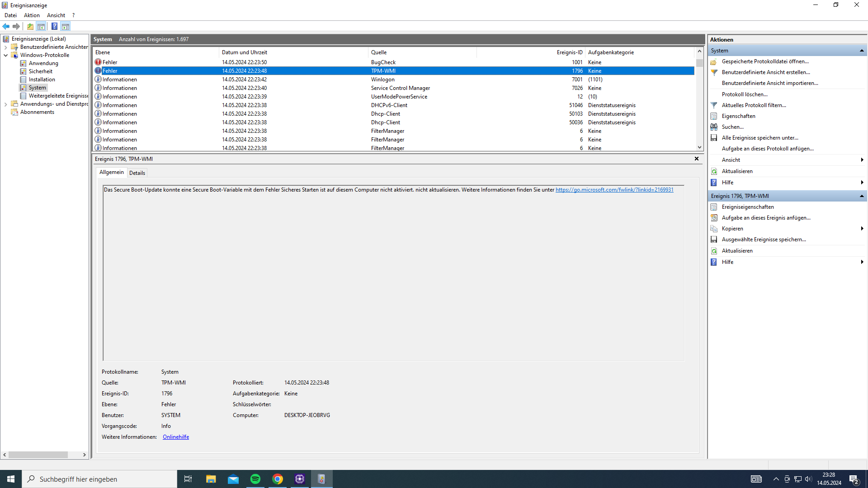Screen dimensions: 868x488
Task: Open Spotify from the taskbar
Action: pos(255,479)
